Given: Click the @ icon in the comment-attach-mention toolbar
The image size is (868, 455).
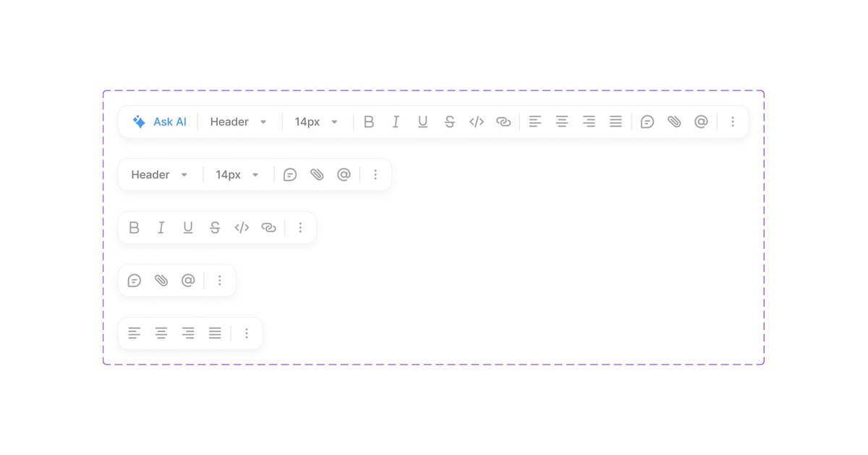Looking at the screenshot, I should (188, 280).
